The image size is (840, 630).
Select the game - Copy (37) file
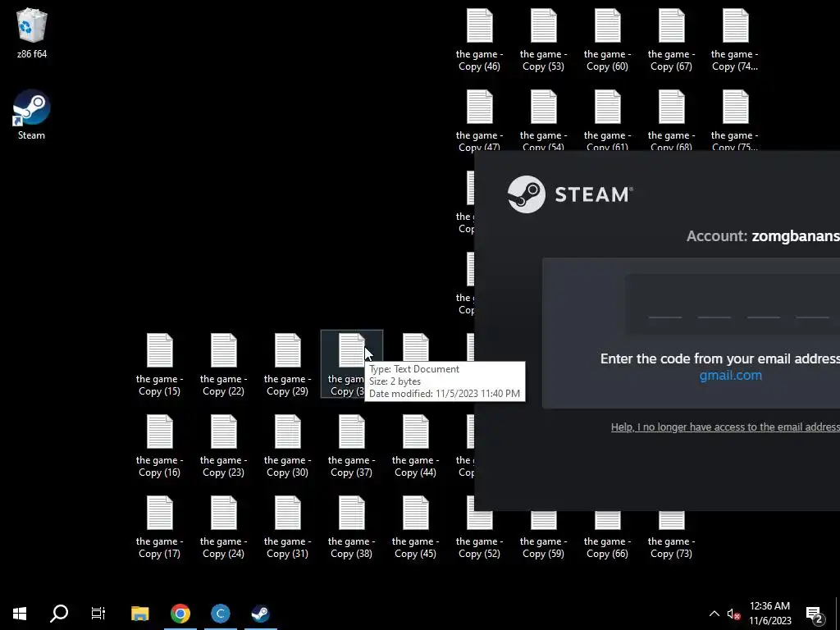pos(351,446)
